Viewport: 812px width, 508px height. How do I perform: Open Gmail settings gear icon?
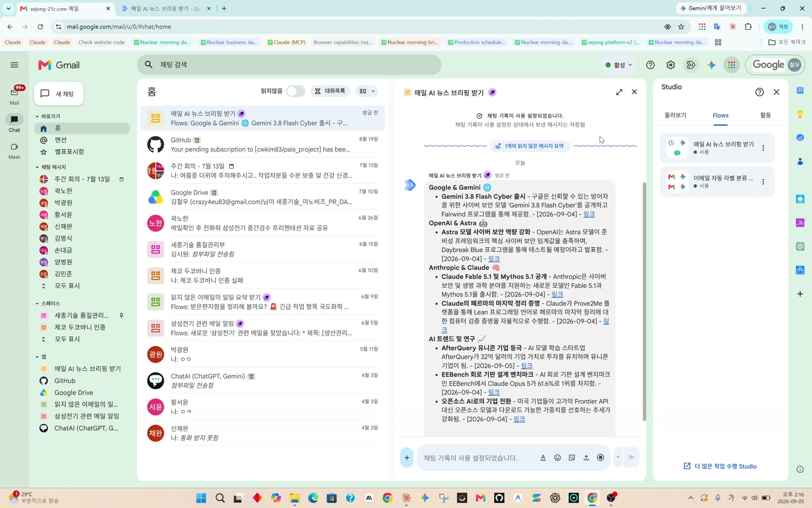pyautogui.click(x=670, y=65)
